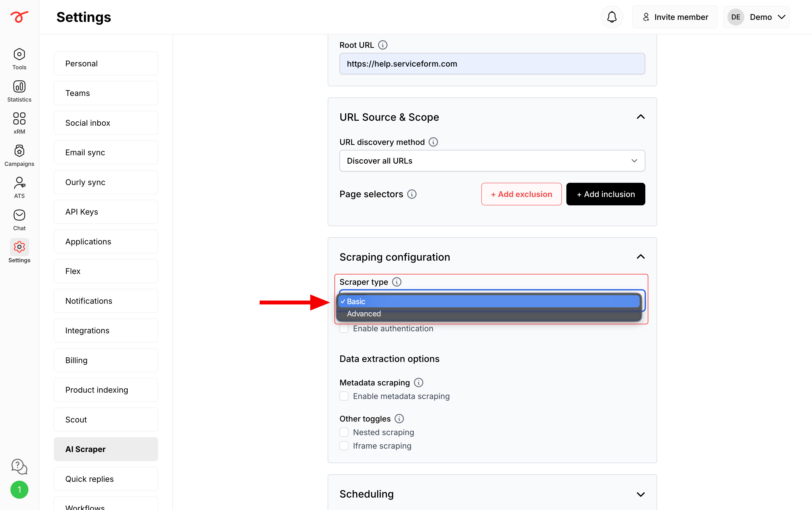Open Teams settings

click(106, 93)
